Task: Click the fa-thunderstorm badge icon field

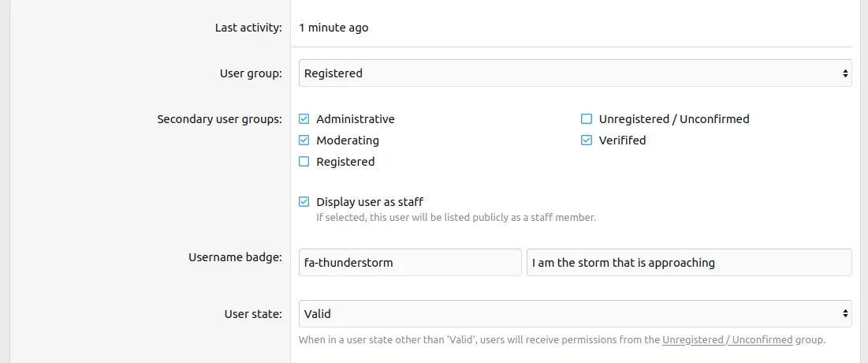Action: click(410, 263)
